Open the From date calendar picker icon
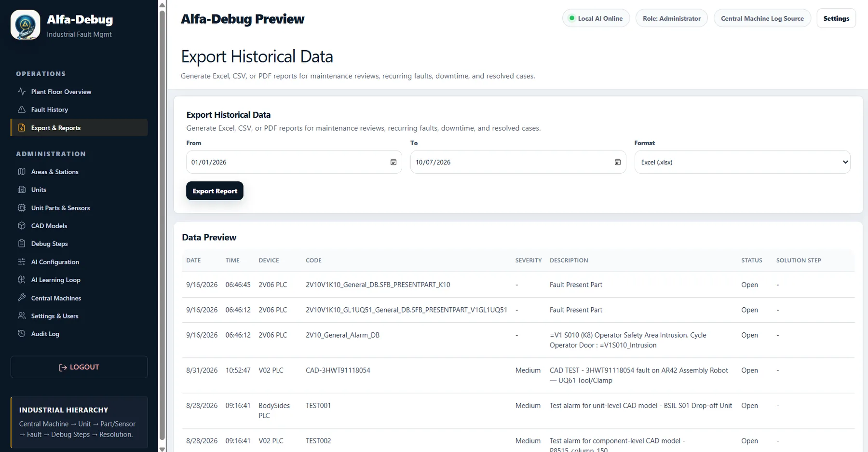Screen dimensions: 868x452 point(393,162)
